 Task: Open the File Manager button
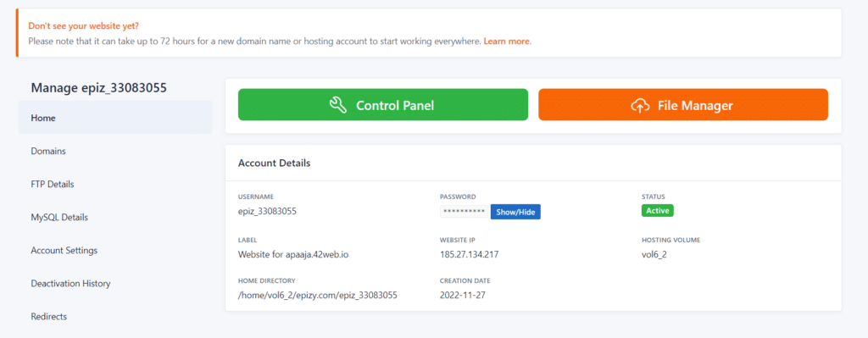(683, 104)
